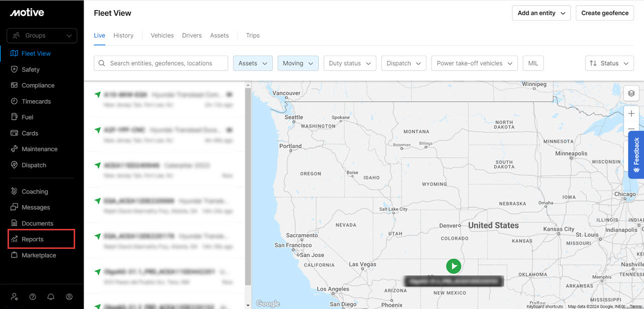
Task: Open the profile account icon
Action: point(69,296)
